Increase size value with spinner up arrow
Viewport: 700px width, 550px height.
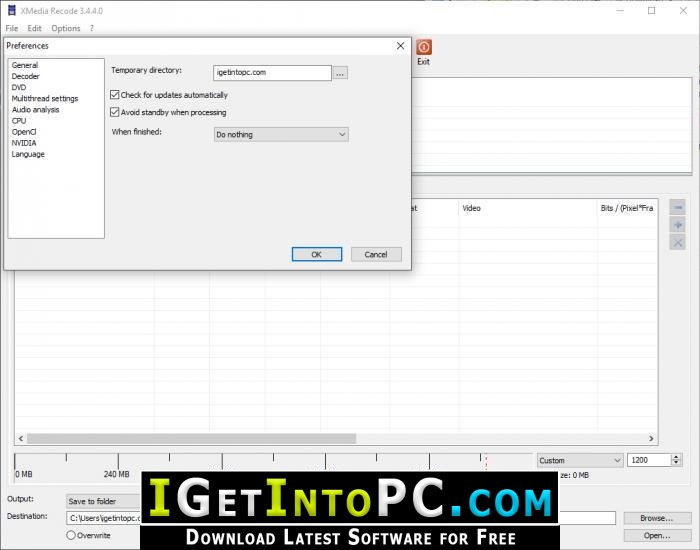click(x=676, y=457)
